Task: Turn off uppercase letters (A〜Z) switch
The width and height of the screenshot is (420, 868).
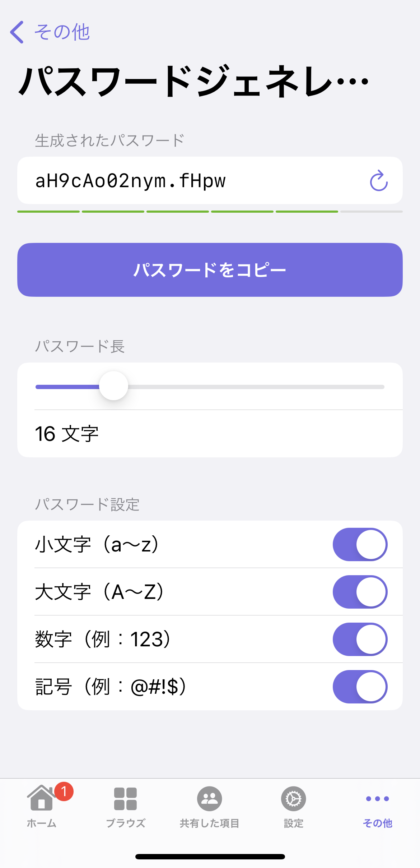Action: click(360, 592)
